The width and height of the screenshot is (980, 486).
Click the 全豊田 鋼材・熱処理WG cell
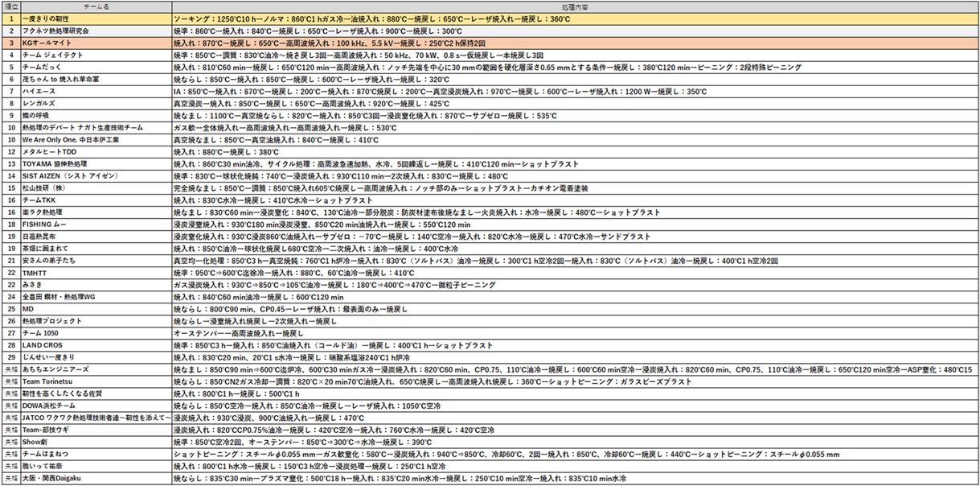click(96, 297)
